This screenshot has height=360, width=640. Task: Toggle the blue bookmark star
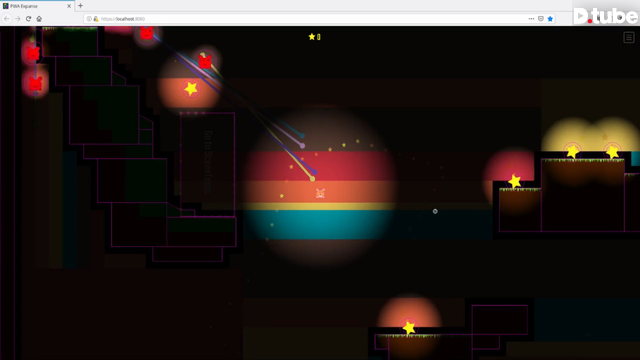click(550, 19)
